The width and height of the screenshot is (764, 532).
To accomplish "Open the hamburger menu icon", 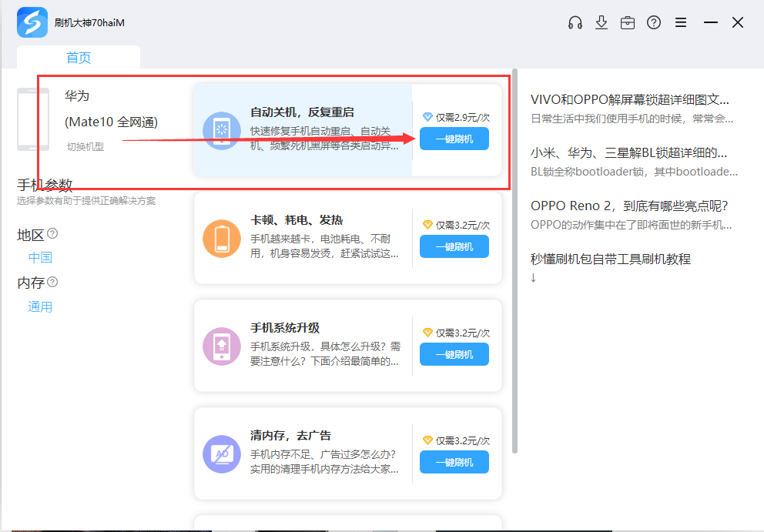I will click(x=681, y=22).
